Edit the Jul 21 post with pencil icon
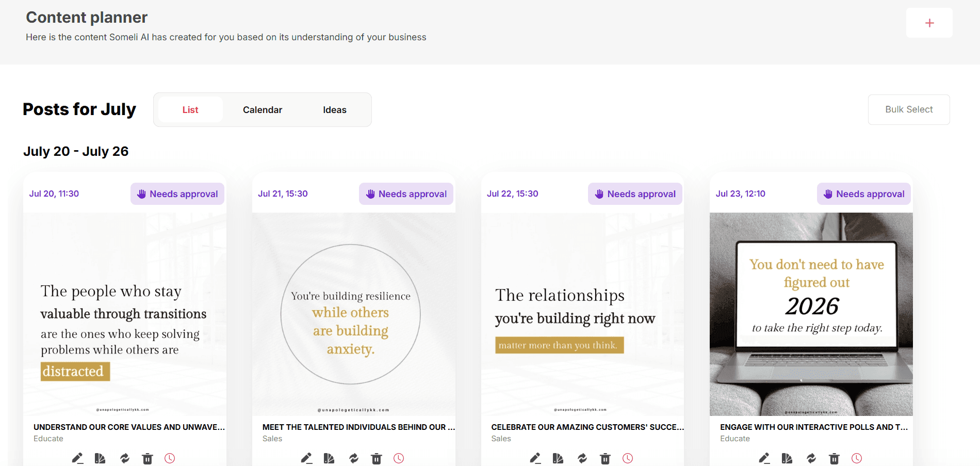Screen dimensions: 980x466 306,458
